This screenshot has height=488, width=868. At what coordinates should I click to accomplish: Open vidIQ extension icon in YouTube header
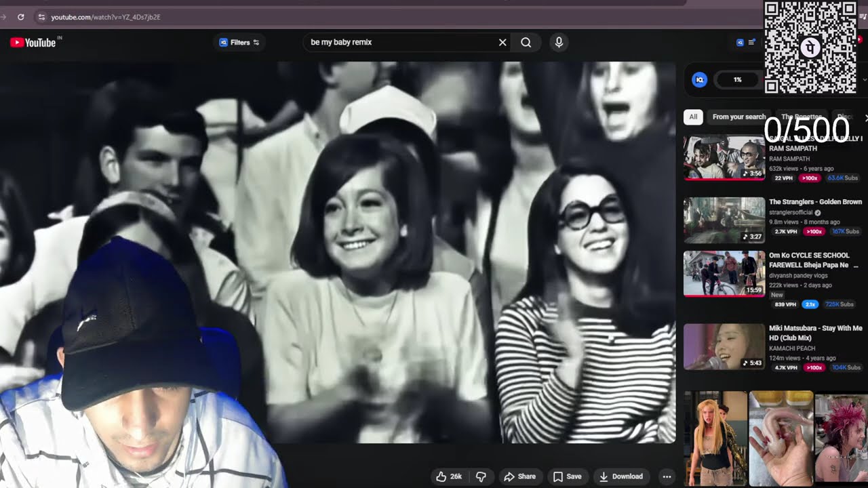pos(740,42)
